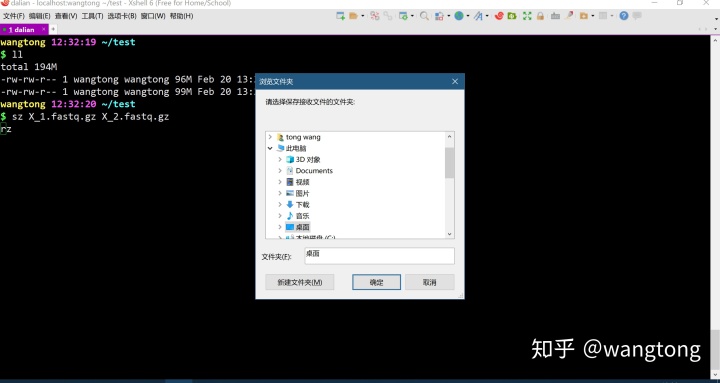
Task: Open Help with blue question icon
Action: (624, 16)
